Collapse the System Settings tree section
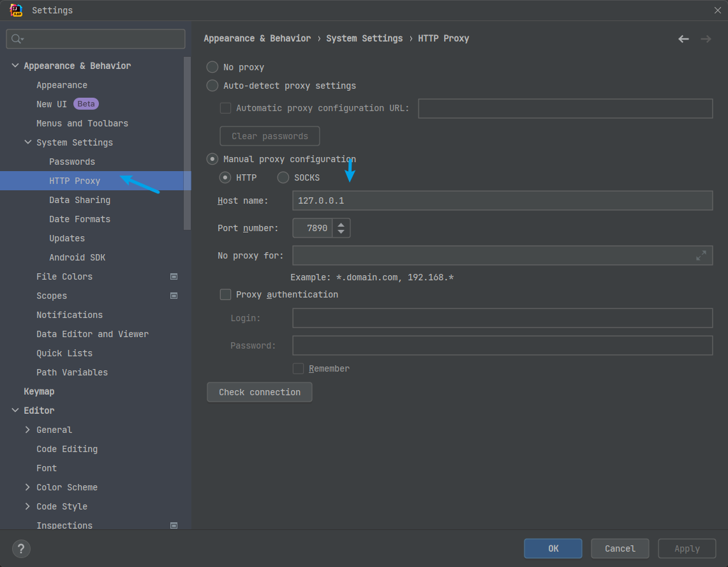Viewport: 728px width, 567px height. point(27,142)
